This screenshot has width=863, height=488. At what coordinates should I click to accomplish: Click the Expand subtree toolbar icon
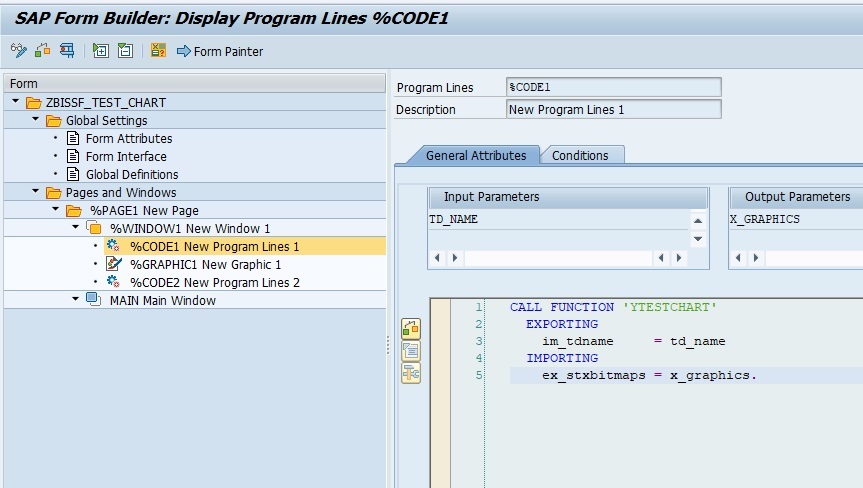(100, 51)
